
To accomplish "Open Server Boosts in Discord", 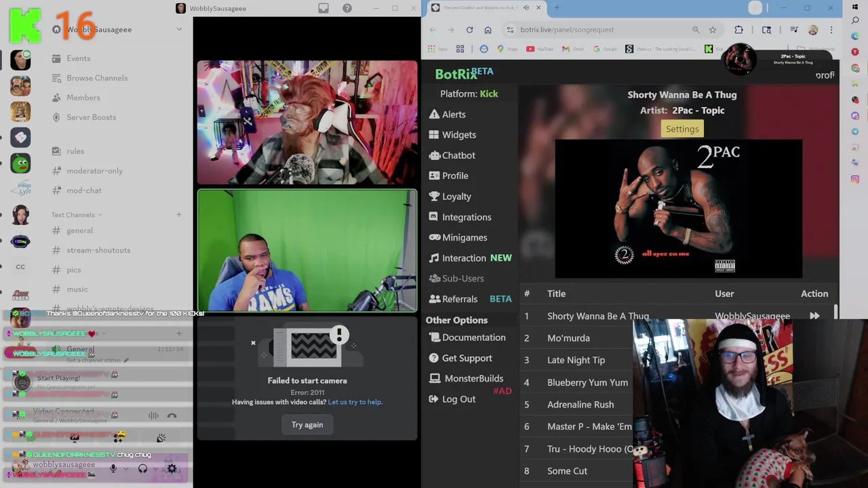I will (85, 117).
